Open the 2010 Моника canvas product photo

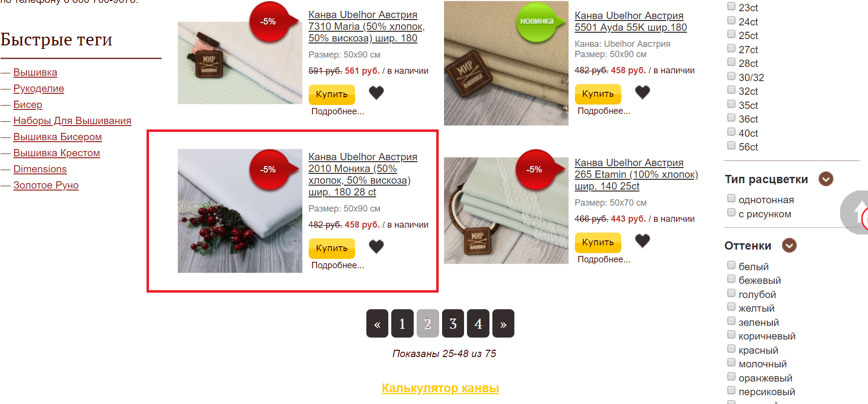pos(240,211)
